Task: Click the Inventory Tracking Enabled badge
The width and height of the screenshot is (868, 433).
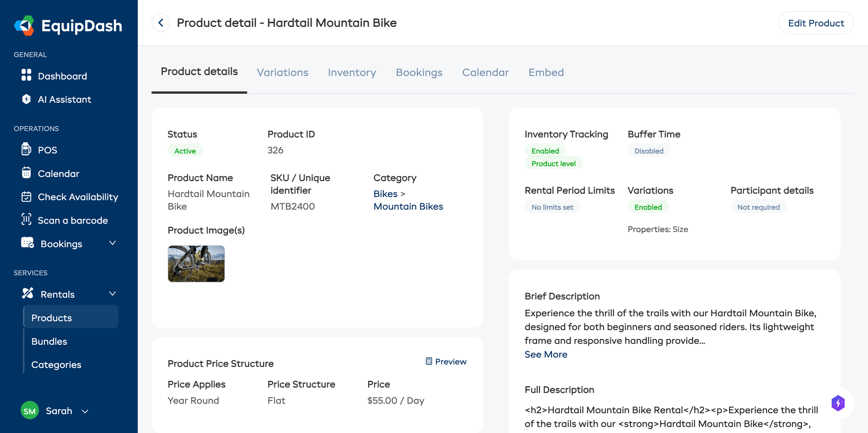Action: coord(545,150)
